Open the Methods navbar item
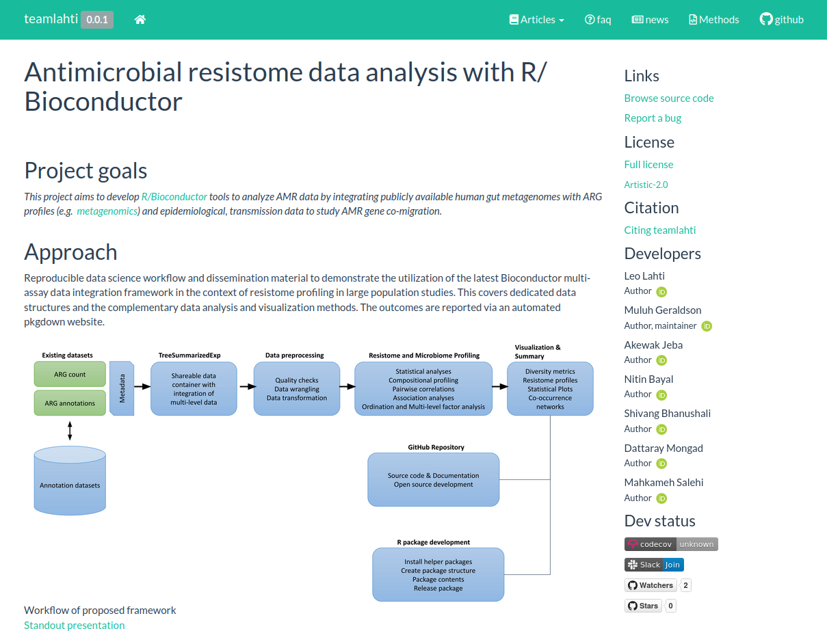This screenshot has height=644, width=827. coord(713,20)
